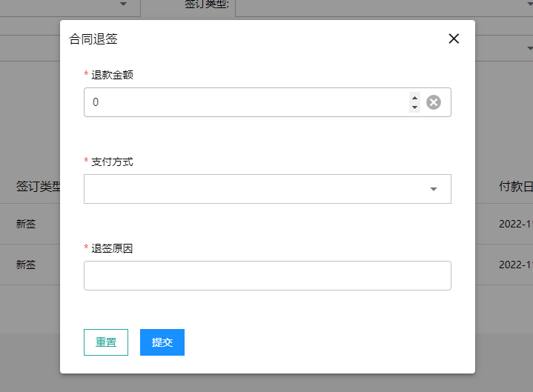Click the 退款金额 number input field
533x392 pixels.
point(245,102)
